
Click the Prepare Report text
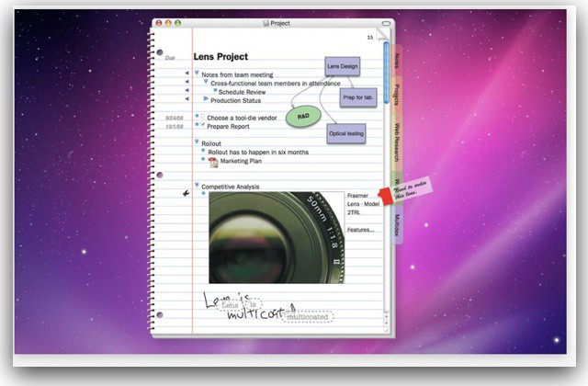(x=228, y=127)
